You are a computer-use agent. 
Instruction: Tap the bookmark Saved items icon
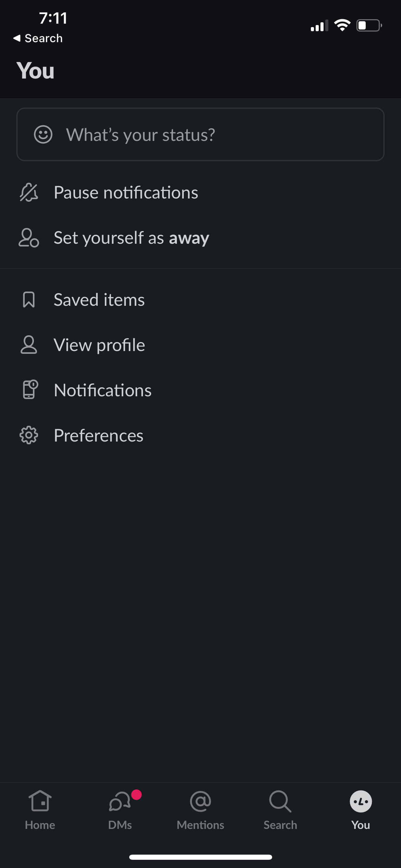[x=29, y=300]
